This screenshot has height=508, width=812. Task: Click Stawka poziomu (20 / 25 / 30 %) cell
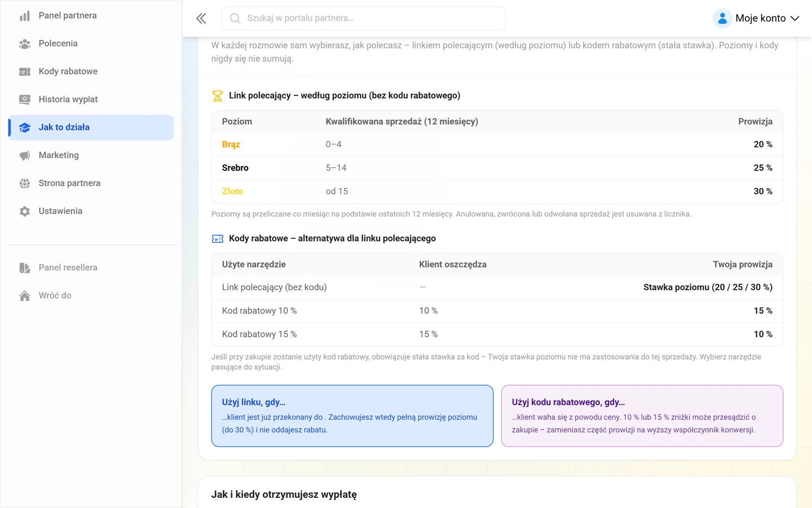tap(708, 287)
